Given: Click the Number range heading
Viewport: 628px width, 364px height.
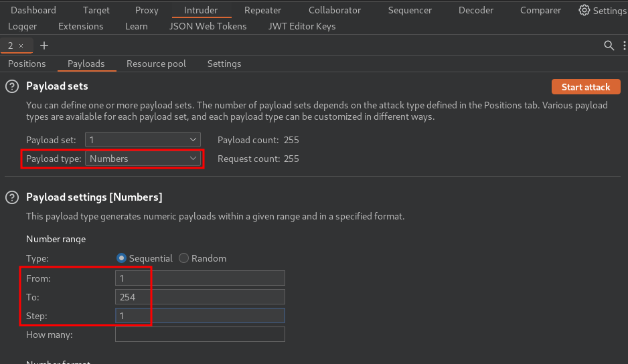Looking at the screenshot, I should coord(56,239).
